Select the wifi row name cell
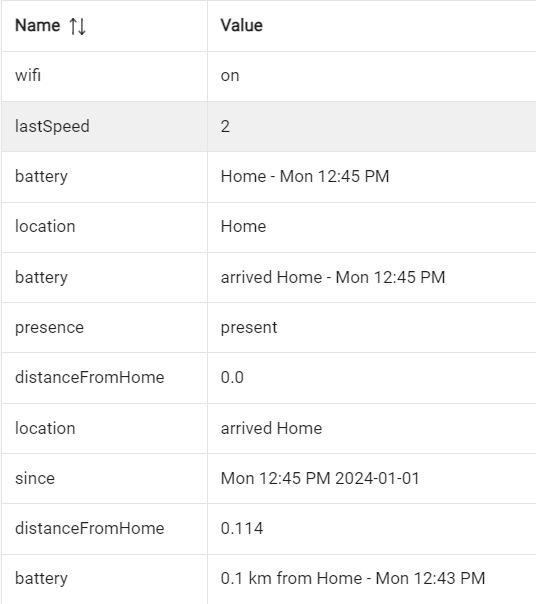The height and width of the screenshot is (604, 536). click(104, 76)
